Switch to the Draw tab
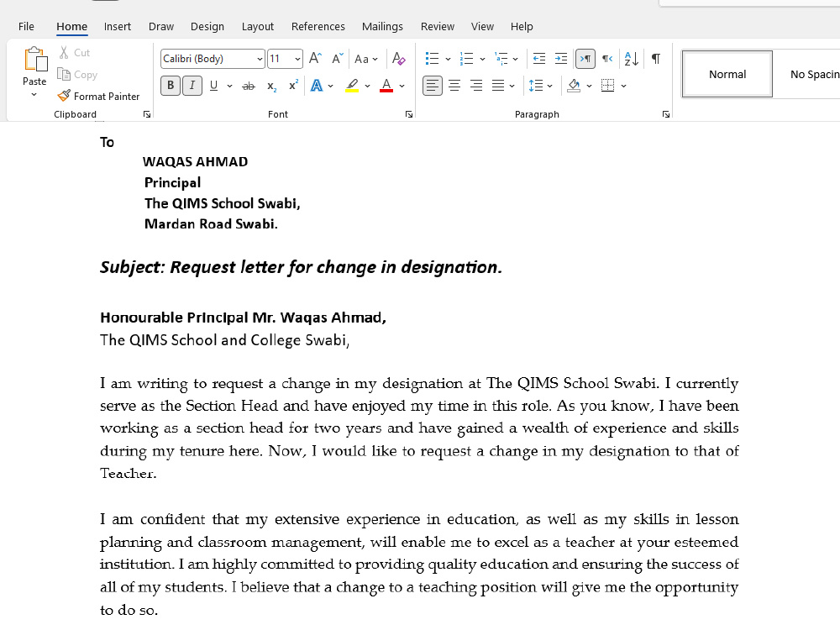 coord(161,26)
